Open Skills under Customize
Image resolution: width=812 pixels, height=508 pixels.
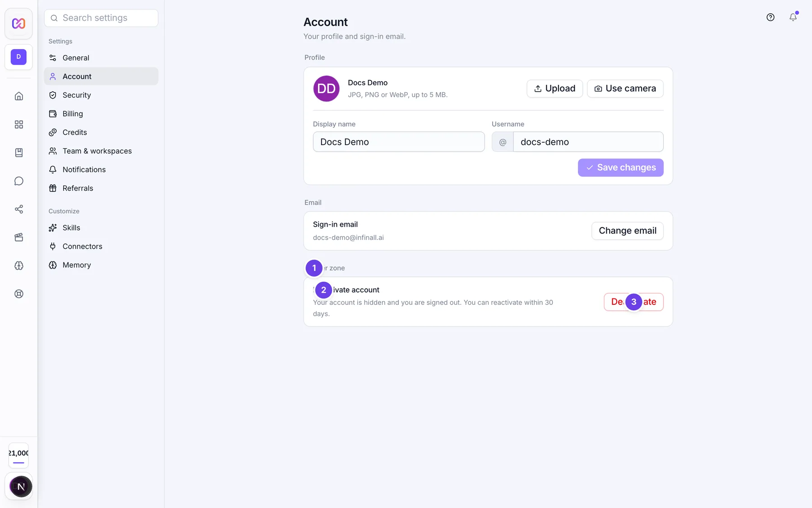pos(101,228)
